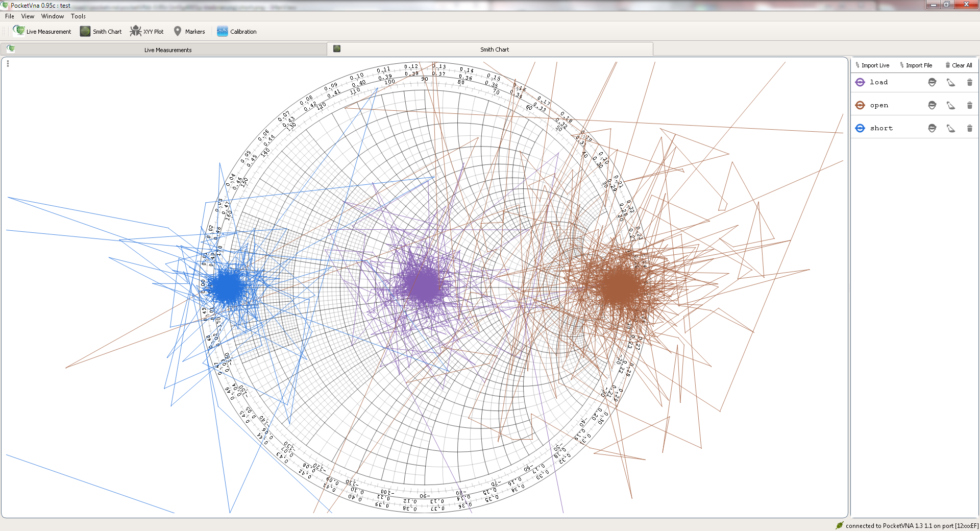The image size is (980, 531).
Task: Click the PocketVna app icon in title bar
Action: 5,5
